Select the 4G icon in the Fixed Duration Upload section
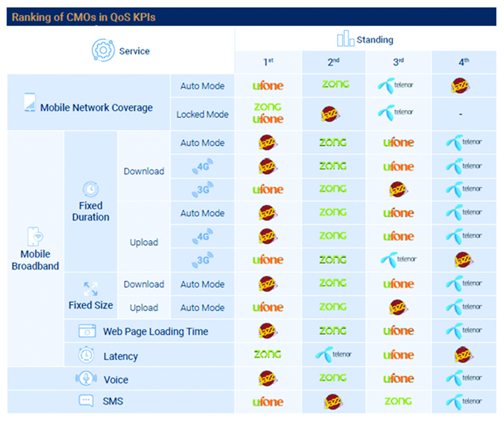The width and height of the screenshot is (504, 423). point(202,236)
